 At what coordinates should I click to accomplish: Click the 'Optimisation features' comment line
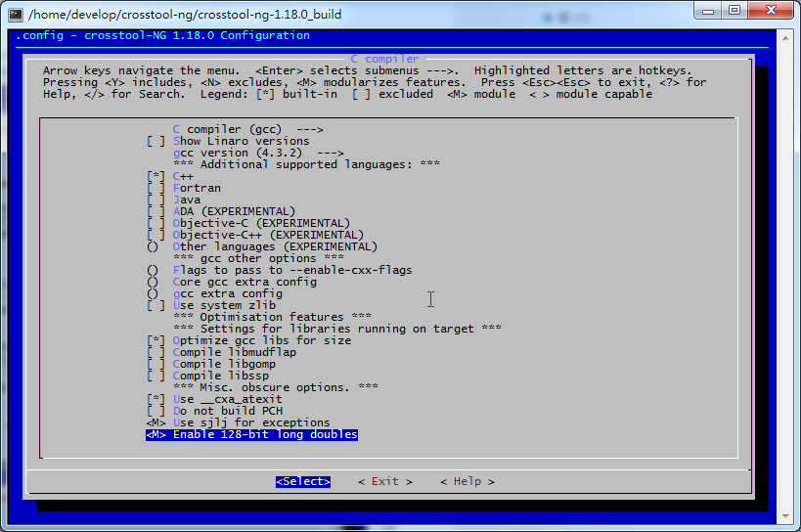pos(272,318)
